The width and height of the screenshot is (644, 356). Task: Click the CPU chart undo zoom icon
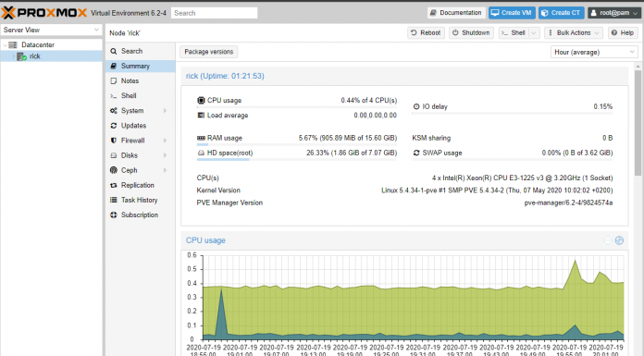click(608, 240)
